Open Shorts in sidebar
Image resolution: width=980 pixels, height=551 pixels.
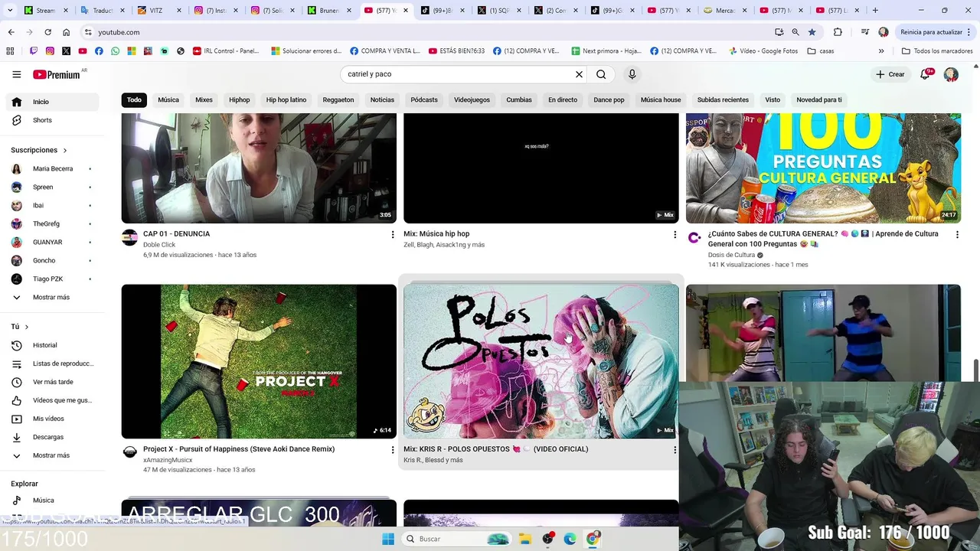point(52,120)
